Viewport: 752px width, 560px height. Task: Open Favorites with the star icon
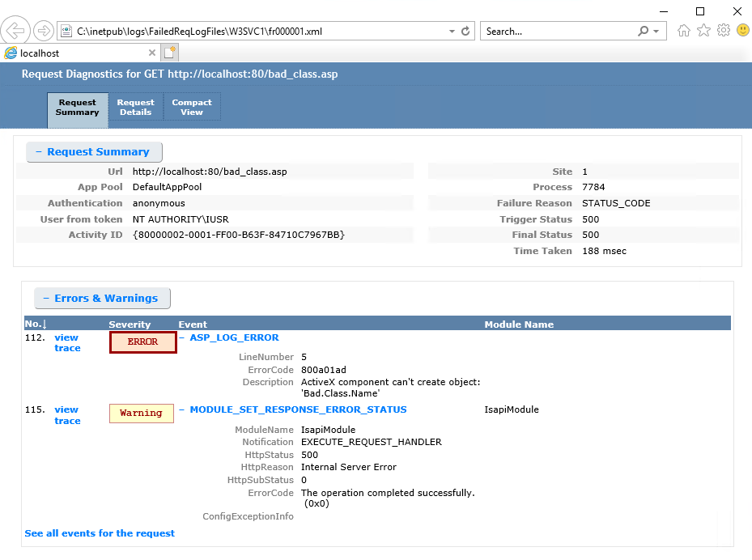pos(703,31)
